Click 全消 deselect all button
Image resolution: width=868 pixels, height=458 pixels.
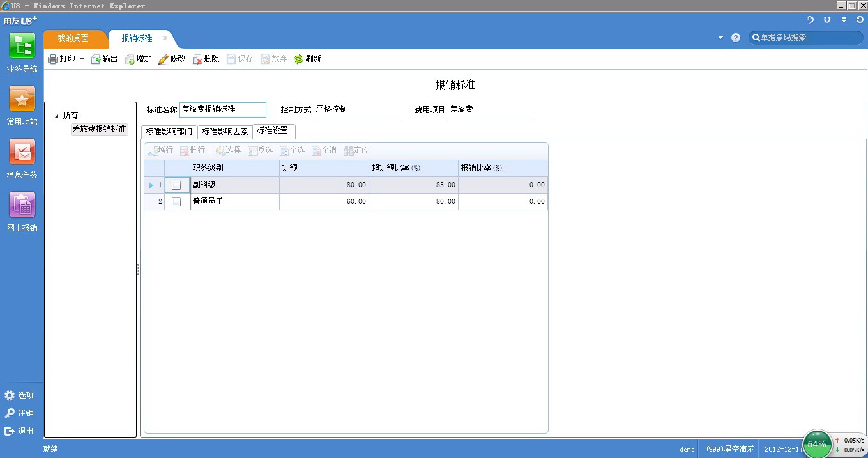324,151
